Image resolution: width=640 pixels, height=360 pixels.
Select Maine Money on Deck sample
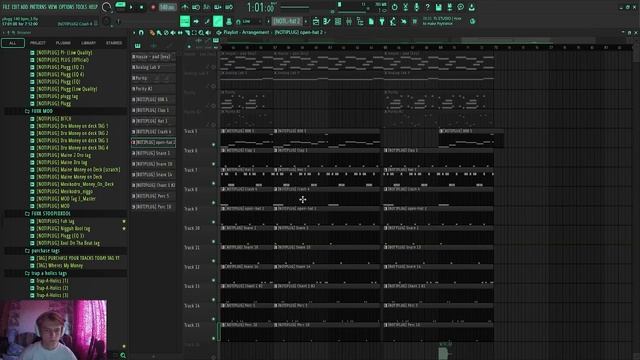click(x=69, y=177)
